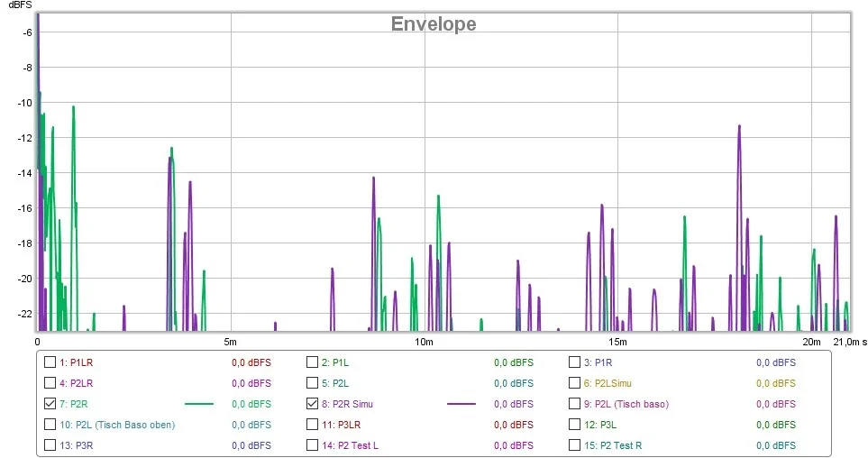This screenshot has width=868, height=458.
Task: Enable the 2: P1L trace checkbox
Action: [x=312, y=362]
